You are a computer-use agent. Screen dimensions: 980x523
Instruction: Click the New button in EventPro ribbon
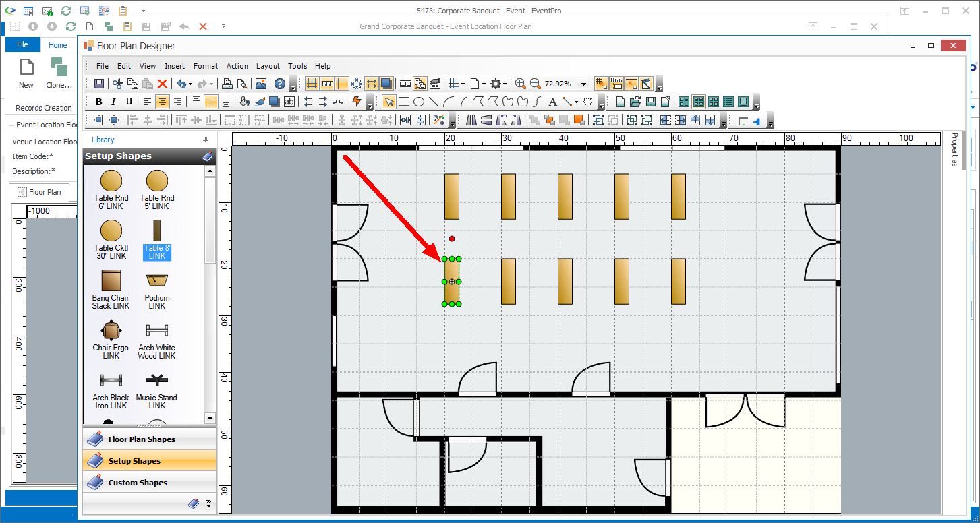(x=26, y=73)
